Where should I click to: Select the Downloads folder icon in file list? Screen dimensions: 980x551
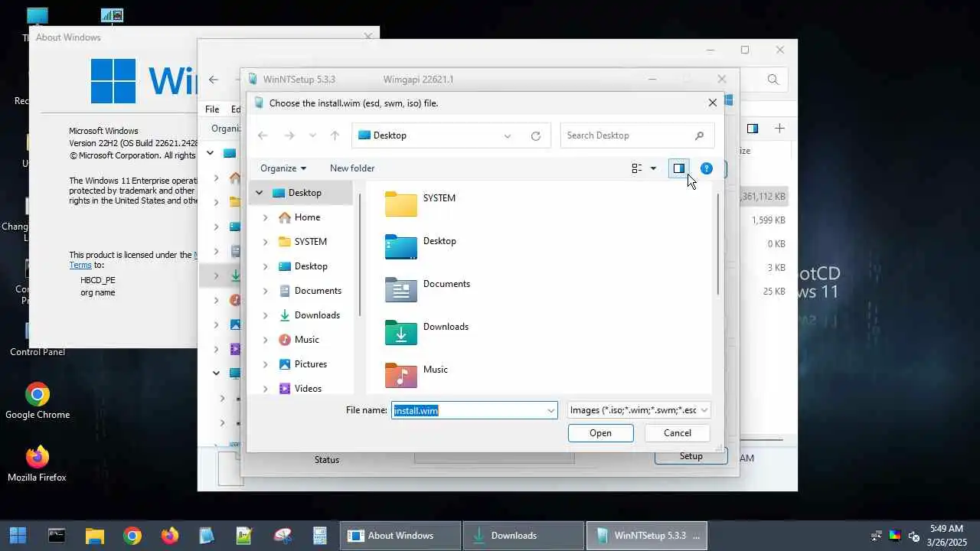pos(401,331)
